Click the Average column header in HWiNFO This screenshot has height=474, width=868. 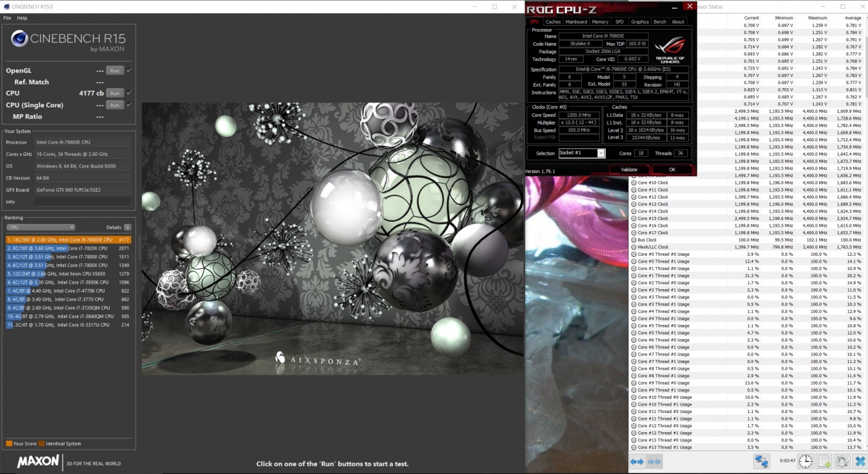853,18
